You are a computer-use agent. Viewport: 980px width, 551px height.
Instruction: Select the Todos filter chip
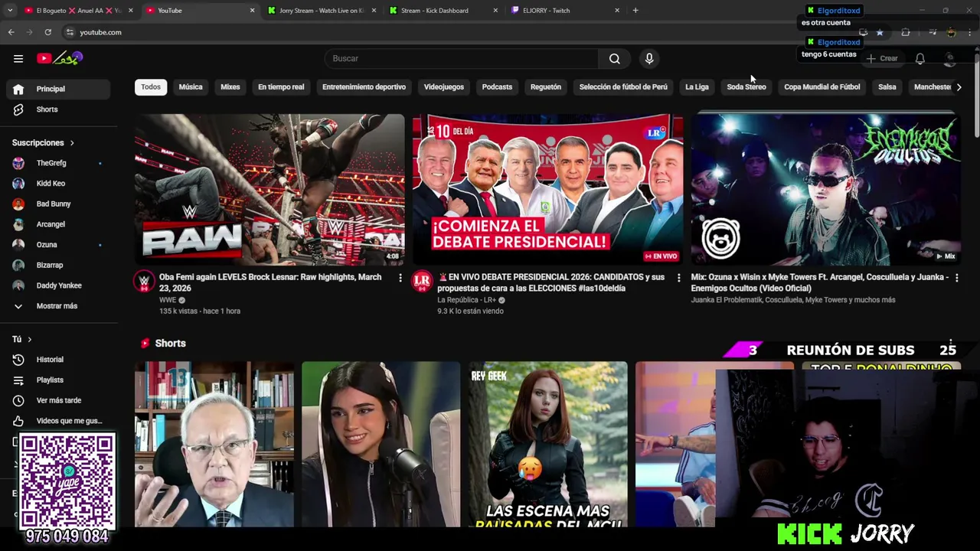coord(151,86)
